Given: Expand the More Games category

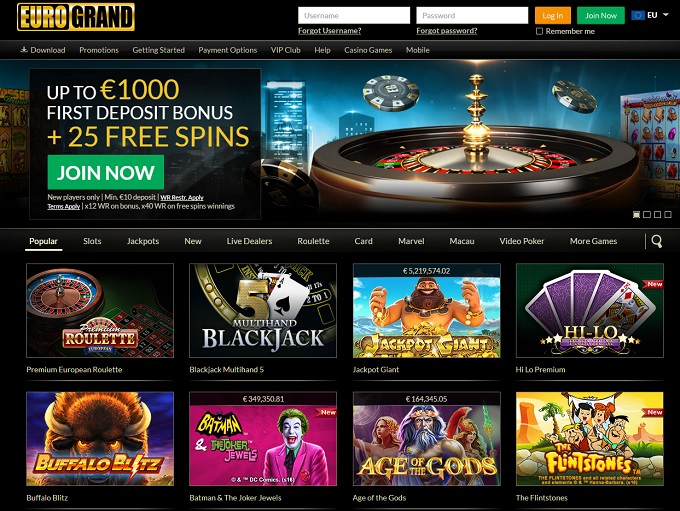Looking at the screenshot, I should point(593,241).
